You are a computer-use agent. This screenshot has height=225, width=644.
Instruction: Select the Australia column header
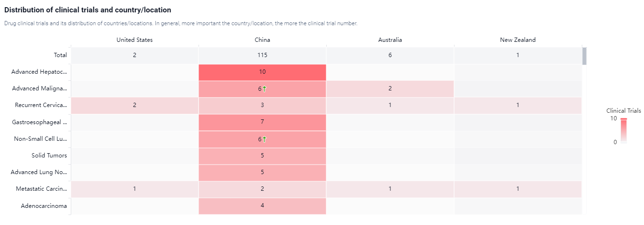pyautogui.click(x=390, y=40)
